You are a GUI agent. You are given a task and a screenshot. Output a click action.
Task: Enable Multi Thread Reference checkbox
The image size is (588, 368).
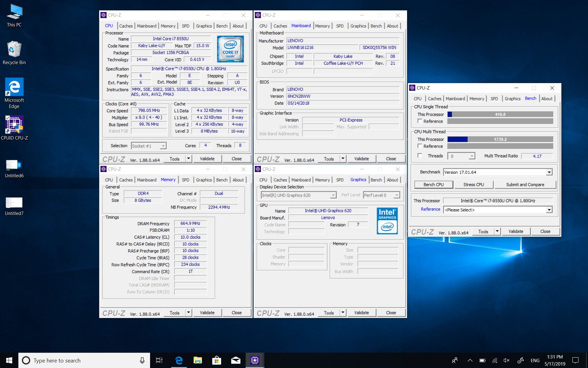point(420,146)
